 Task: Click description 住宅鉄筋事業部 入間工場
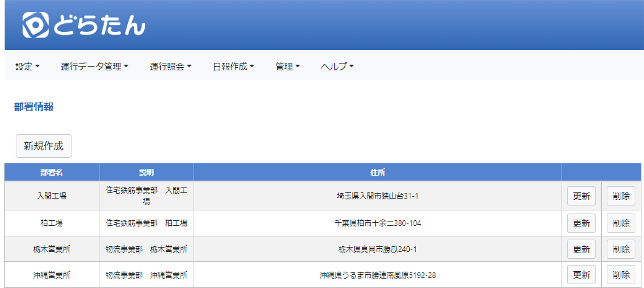146,196
